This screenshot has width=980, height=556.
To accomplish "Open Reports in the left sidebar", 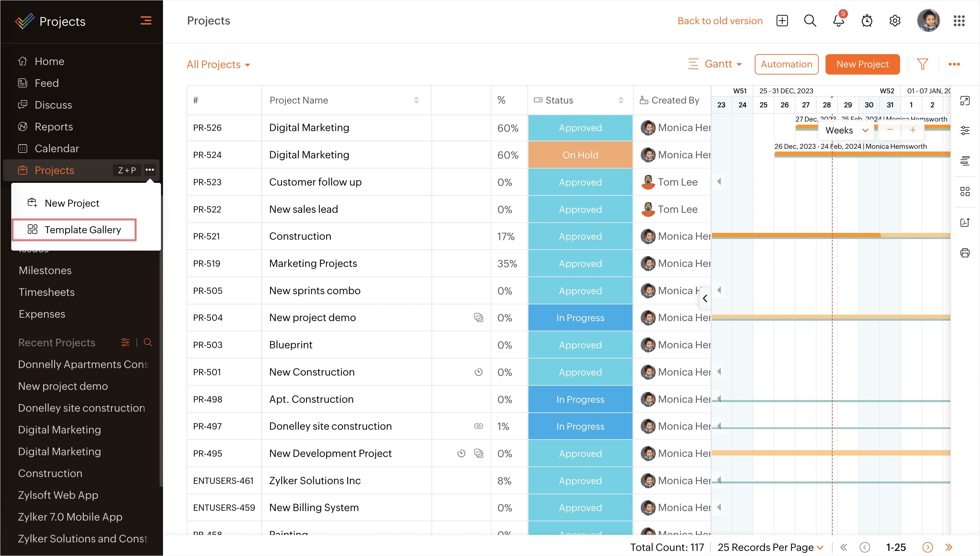I will 53,127.
